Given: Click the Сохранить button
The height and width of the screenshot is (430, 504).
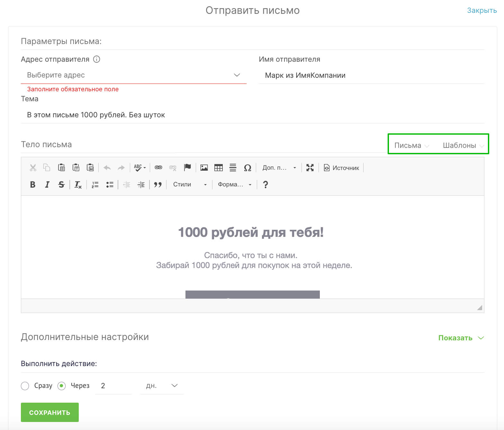Looking at the screenshot, I should [50, 412].
